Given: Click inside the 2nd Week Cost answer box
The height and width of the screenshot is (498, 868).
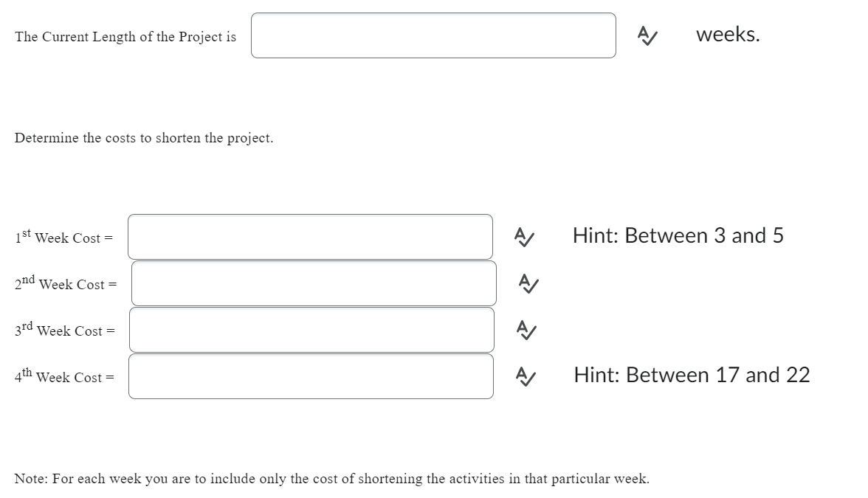Looking at the screenshot, I should (x=314, y=283).
